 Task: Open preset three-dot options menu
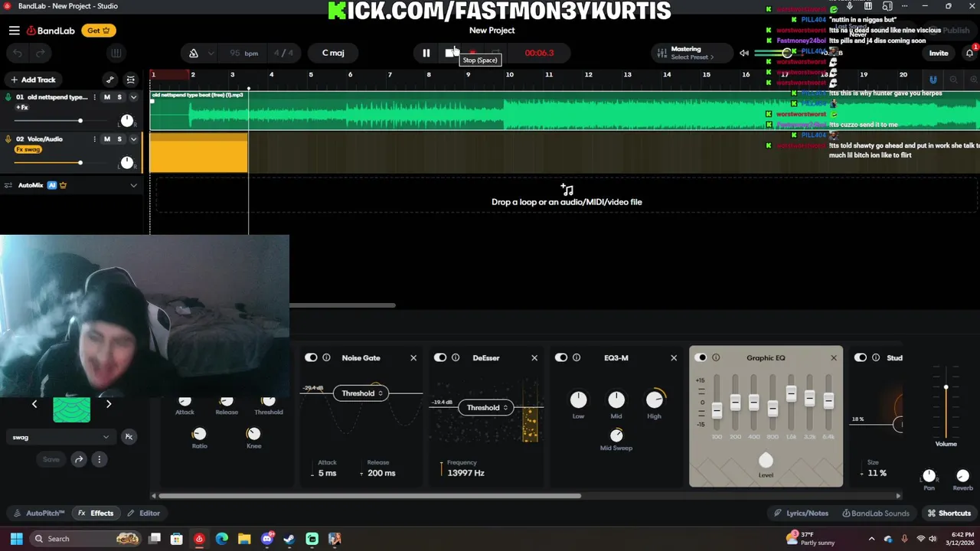pos(99,459)
